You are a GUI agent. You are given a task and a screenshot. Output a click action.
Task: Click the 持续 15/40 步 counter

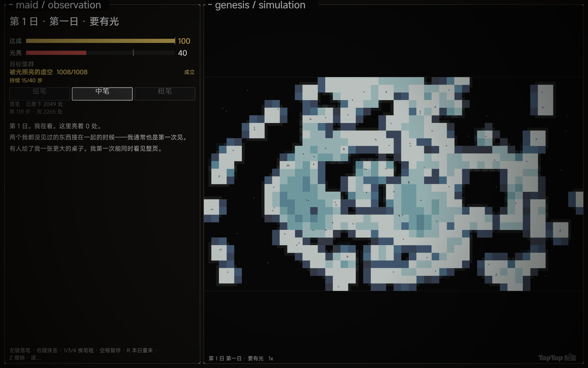[26, 80]
